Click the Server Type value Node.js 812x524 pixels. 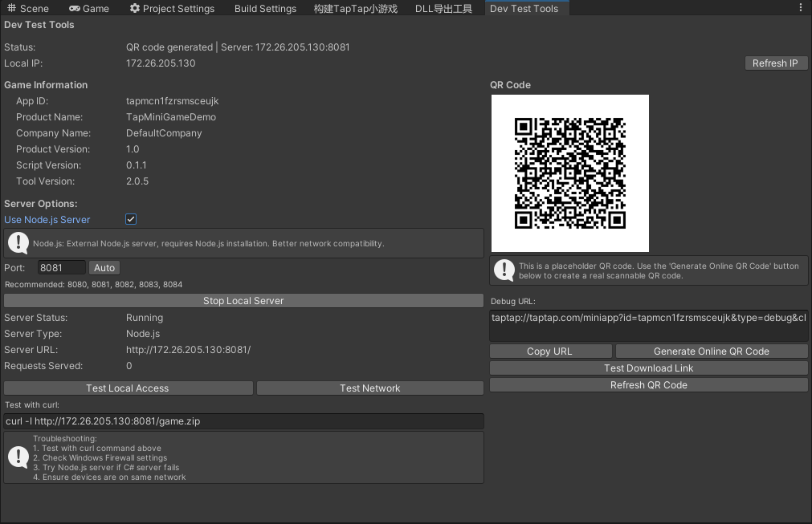tap(143, 334)
